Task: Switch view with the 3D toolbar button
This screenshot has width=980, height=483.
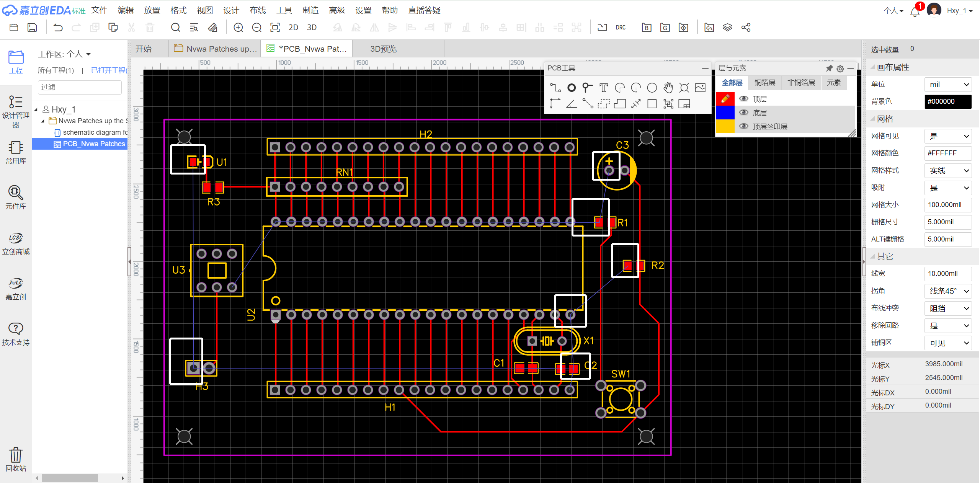Action: (312, 28)
